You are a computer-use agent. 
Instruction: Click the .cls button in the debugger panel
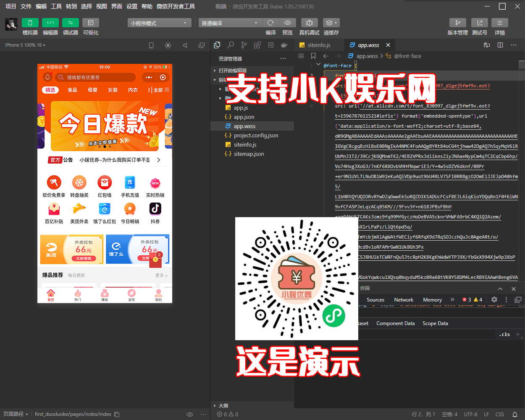click(x=504, y=334)
